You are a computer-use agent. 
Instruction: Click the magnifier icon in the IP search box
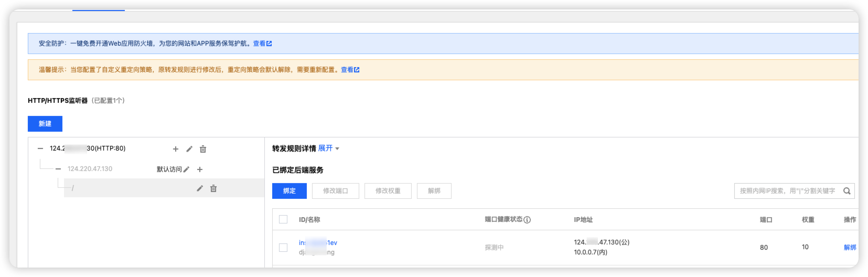point(846,191)
